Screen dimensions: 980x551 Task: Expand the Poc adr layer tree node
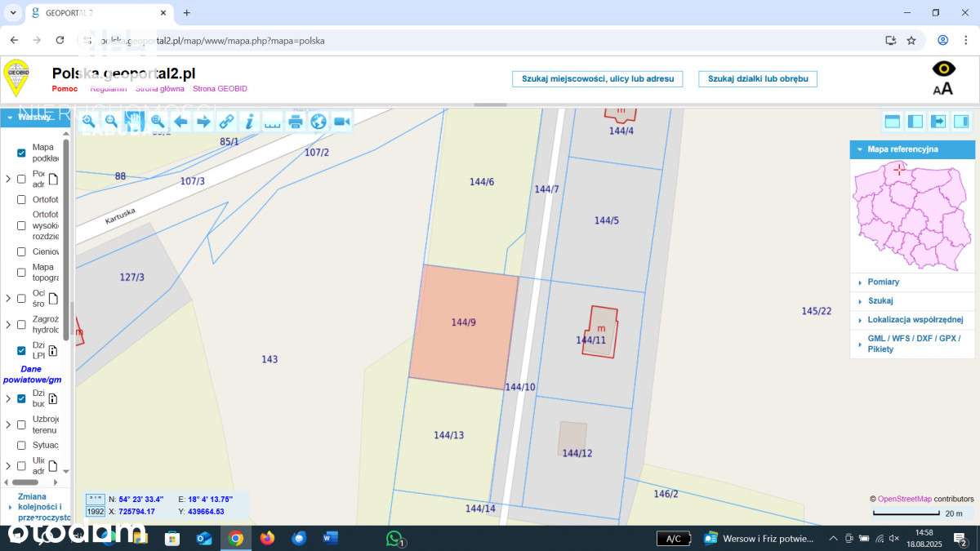[x=8, y=179]
